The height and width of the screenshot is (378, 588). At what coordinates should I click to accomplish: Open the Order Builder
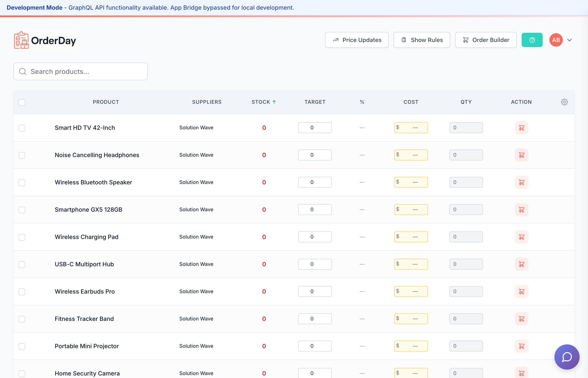486,40
